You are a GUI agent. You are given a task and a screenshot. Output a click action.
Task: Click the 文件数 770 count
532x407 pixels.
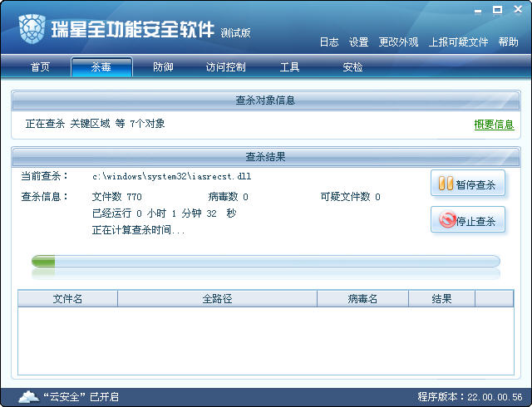116,197
